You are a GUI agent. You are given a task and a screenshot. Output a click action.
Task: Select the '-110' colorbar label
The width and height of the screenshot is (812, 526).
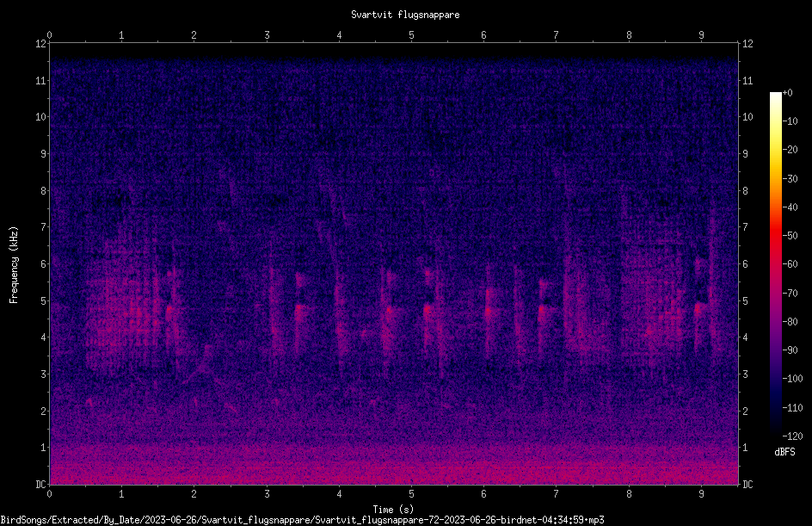pyautogui.click(x=793, y=408)
